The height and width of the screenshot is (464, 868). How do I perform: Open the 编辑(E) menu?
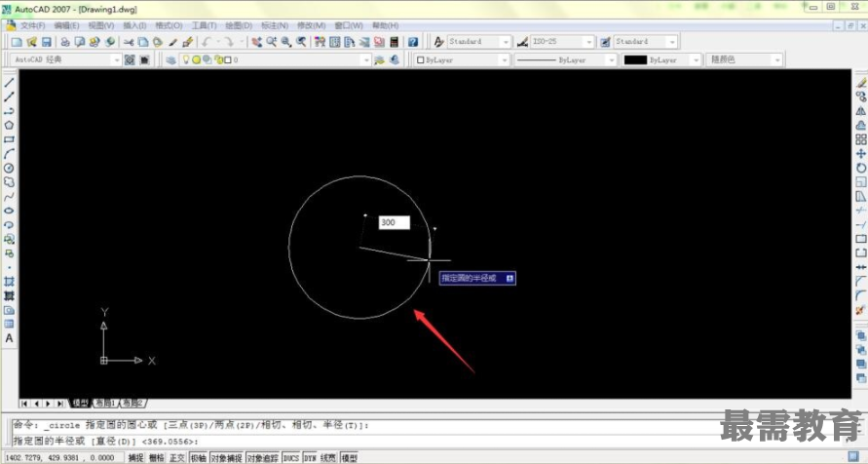pos(66,26)
